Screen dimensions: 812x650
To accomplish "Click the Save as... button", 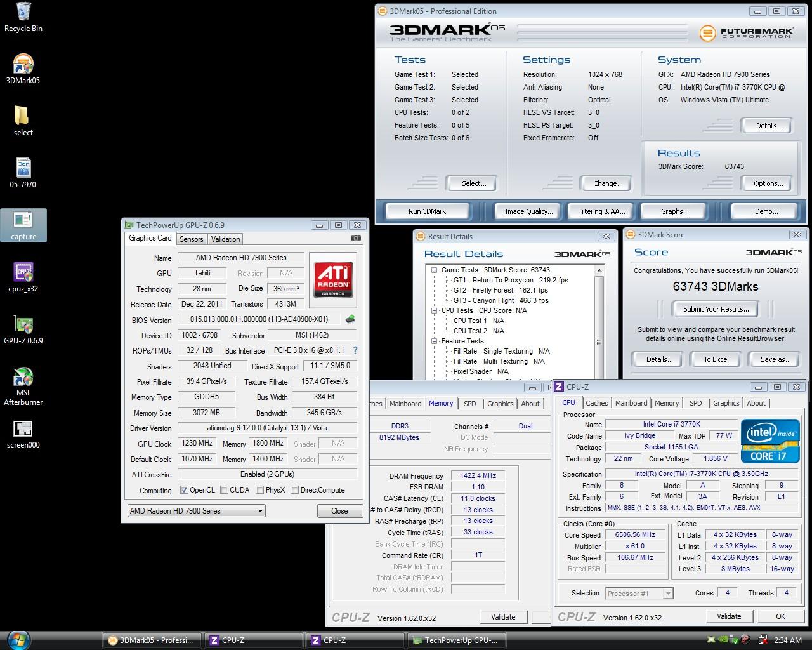I will coord(775,359).
